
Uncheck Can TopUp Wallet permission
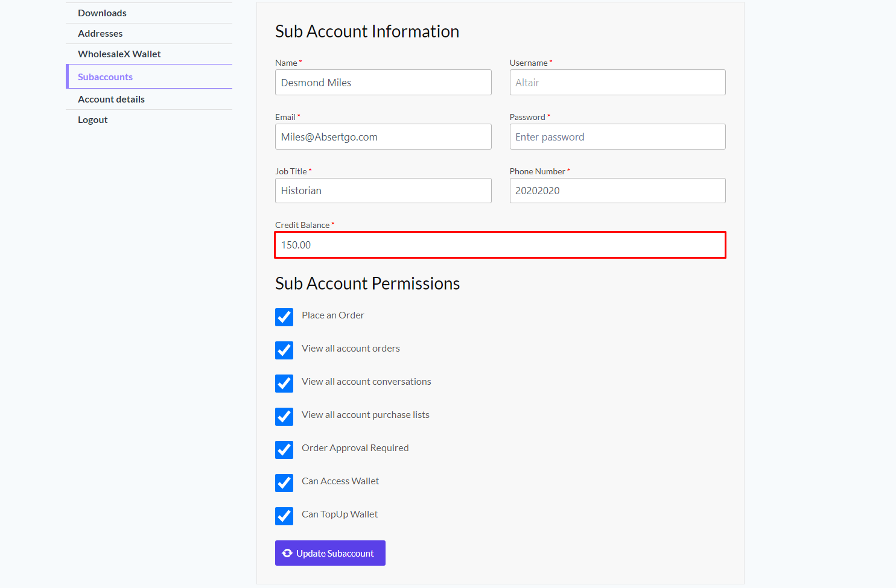coord(284,516)
